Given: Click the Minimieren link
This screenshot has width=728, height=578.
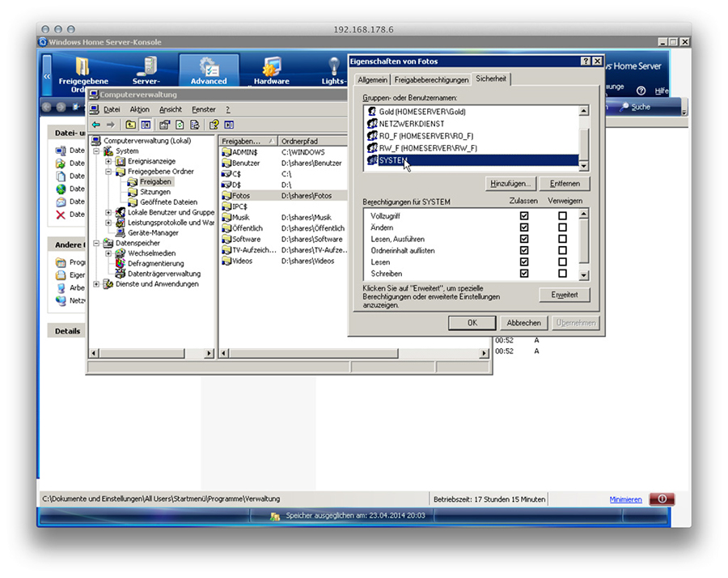Looking at the screenshot, I should click(x=625, y=499).
